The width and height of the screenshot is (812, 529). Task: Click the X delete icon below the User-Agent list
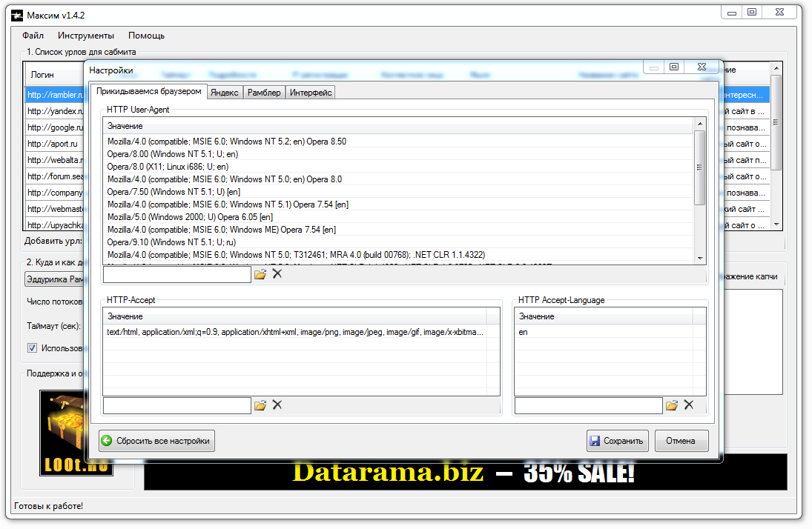coord(277,274)
